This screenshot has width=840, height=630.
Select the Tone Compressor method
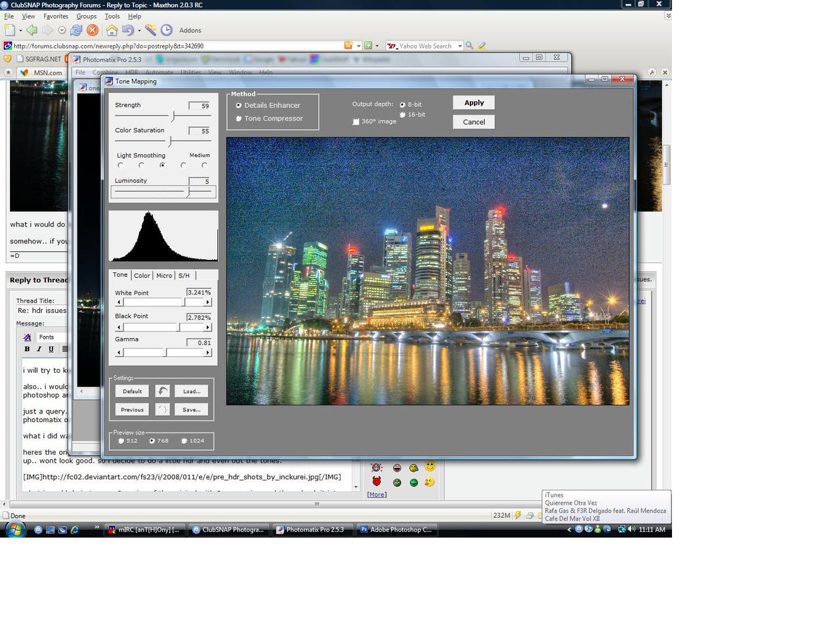(x=239, y=119)
